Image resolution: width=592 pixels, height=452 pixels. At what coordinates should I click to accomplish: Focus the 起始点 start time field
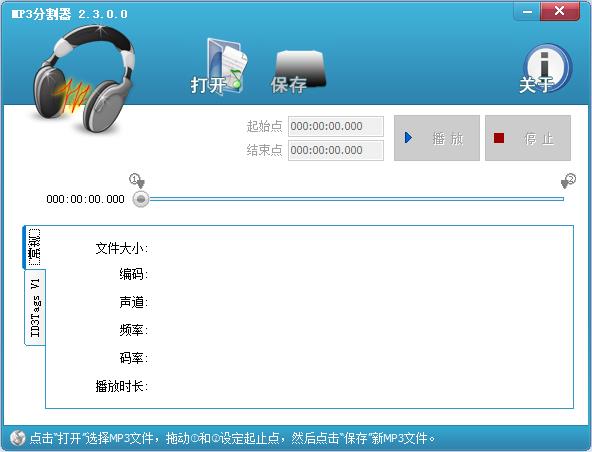336,126
